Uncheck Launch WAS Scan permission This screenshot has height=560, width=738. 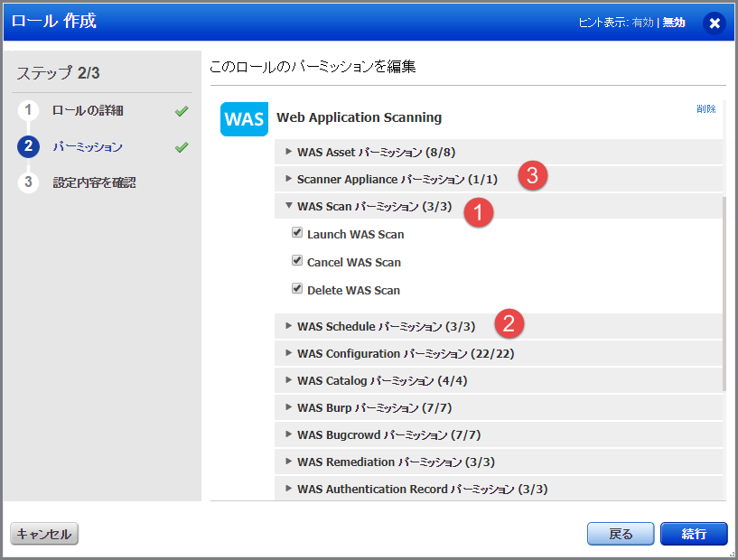297,234
